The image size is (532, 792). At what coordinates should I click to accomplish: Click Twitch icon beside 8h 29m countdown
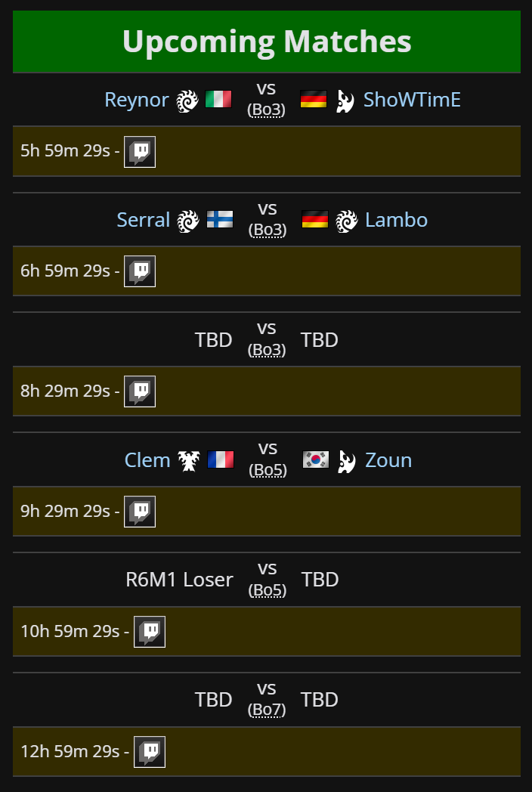click(140, 391)
